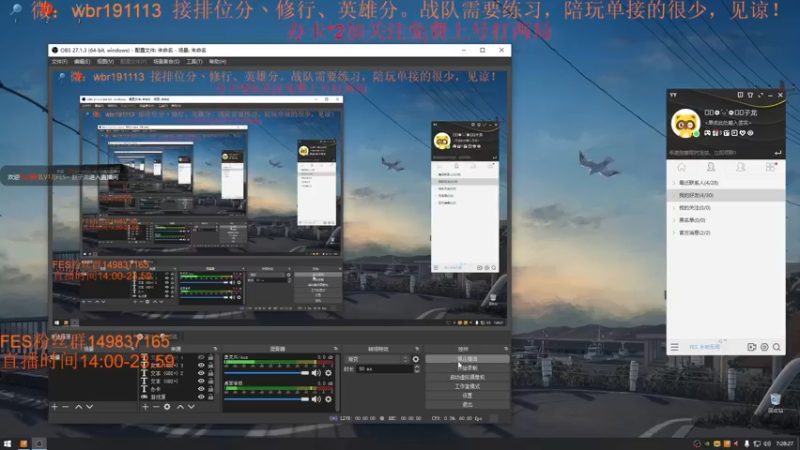Lock the 文本 (GDI+) 3 source
Screen dimensions: 800x450
coord(210,365)
